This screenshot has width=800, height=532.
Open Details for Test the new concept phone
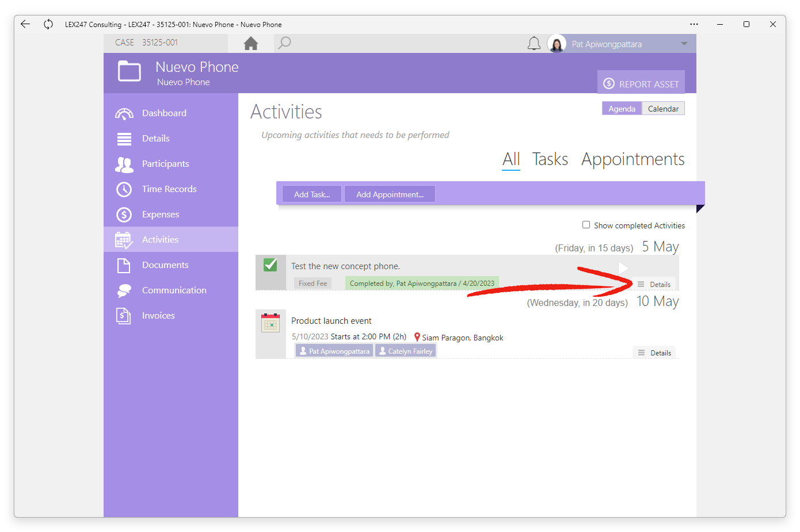[x=654, y=285]
